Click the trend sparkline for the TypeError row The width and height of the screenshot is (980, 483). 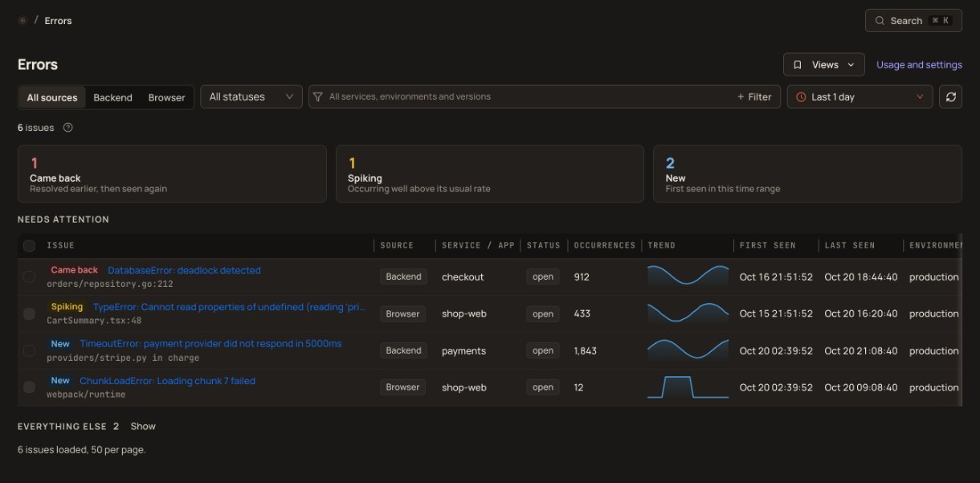(688, 313)
